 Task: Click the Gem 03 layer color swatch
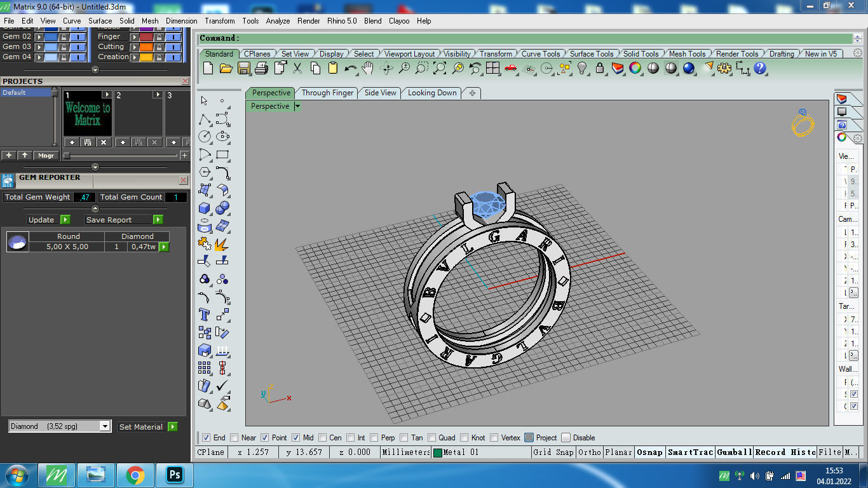(51, 47)
